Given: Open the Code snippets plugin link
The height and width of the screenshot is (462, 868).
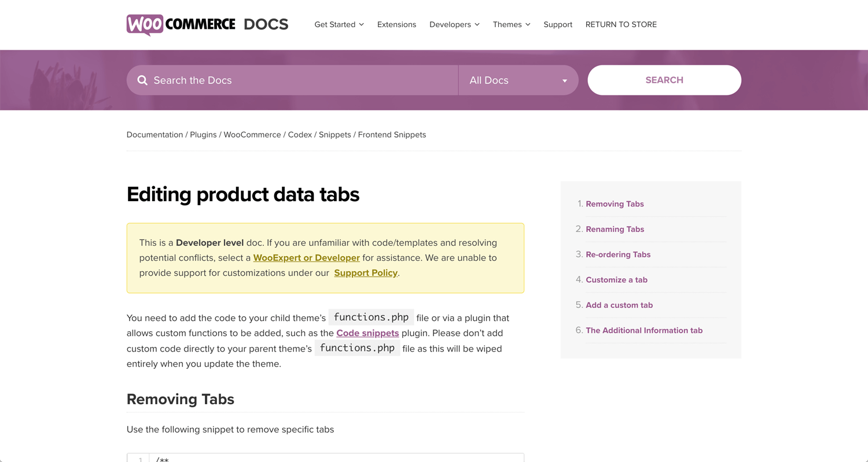Looking at the screenshot, I should [367, 333].
